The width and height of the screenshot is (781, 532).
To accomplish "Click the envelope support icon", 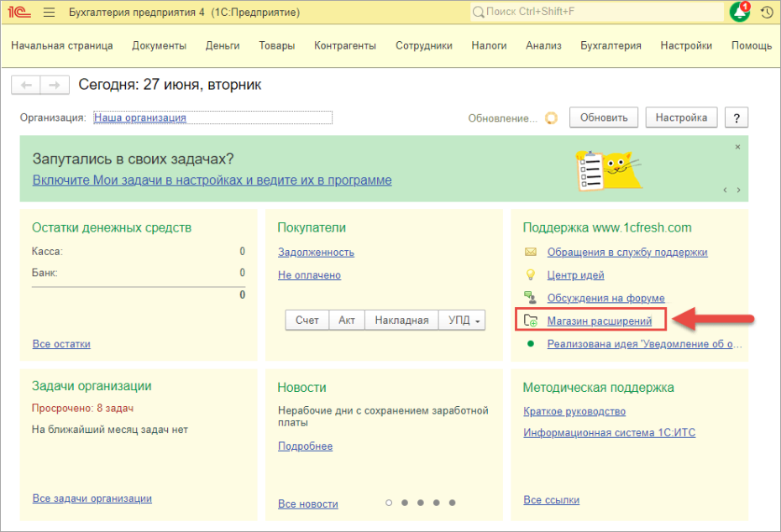I will point(531,253).
